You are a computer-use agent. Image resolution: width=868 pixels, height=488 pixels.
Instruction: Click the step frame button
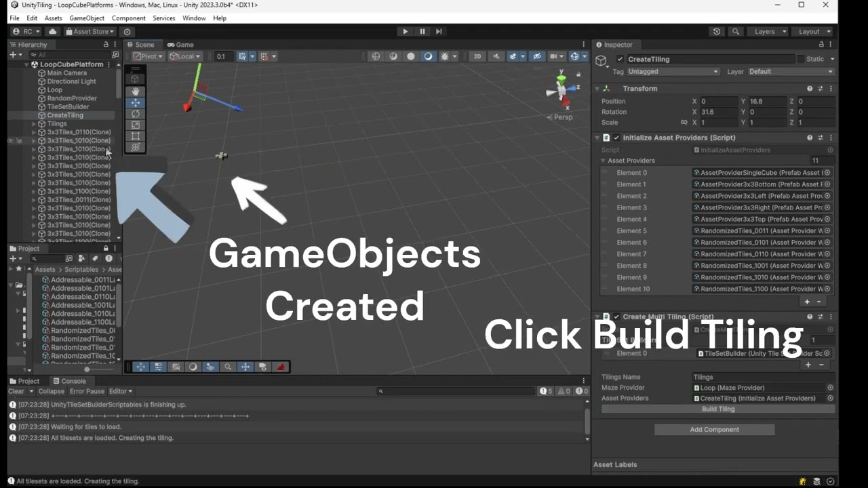439,31
